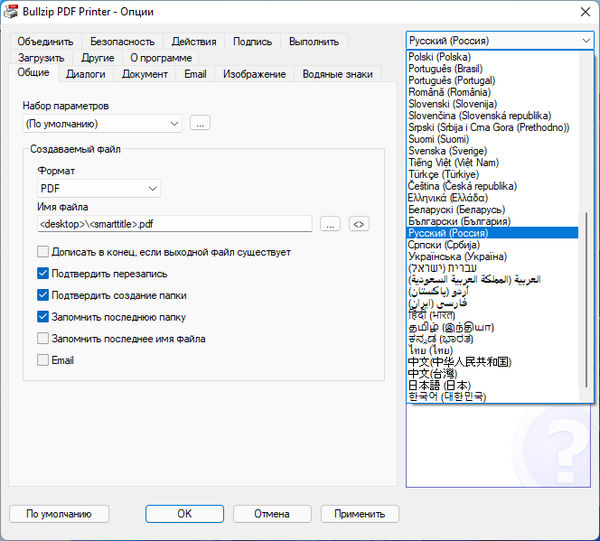Choose Polski (Polska) language
This screenshot has height=541, width=600.
tap(492, 57)
